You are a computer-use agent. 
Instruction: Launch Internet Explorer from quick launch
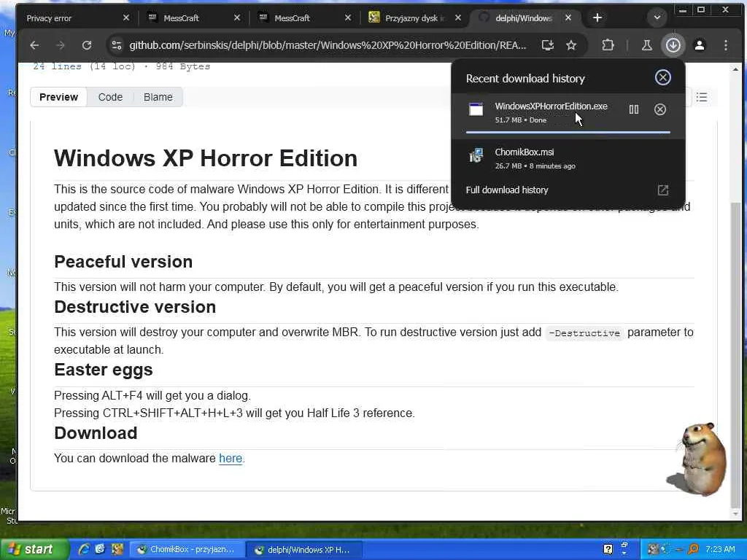(84, 549)
